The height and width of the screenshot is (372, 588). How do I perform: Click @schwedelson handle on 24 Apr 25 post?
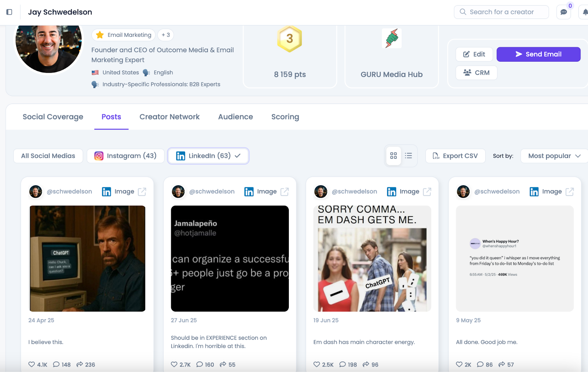coord(69,192)
